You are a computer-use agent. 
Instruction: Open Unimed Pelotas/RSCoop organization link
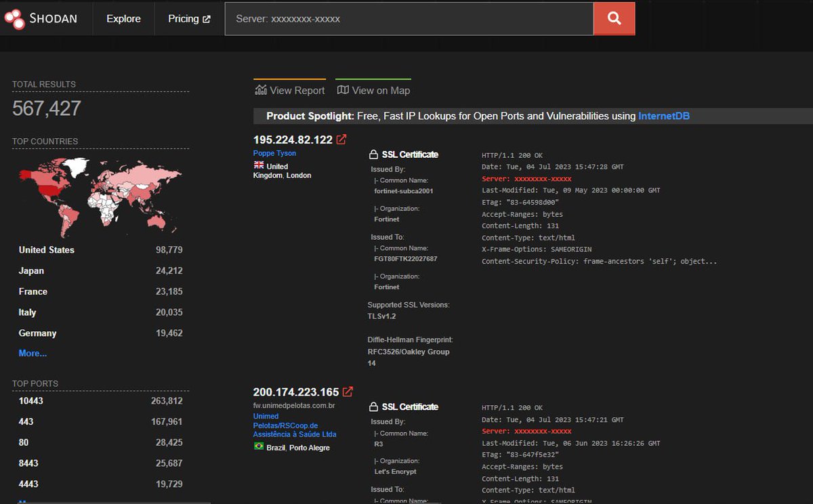coord(295,425)
